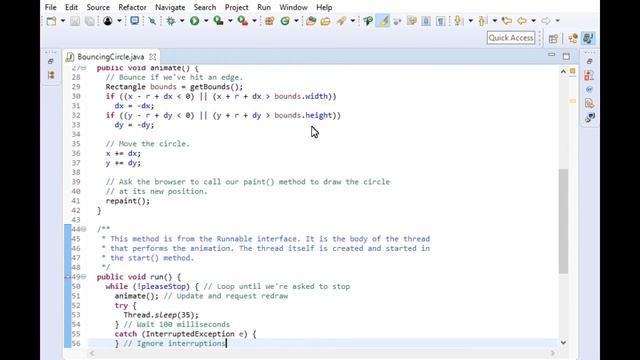Go to Previous Annotation arrow icon

point(483,20)
